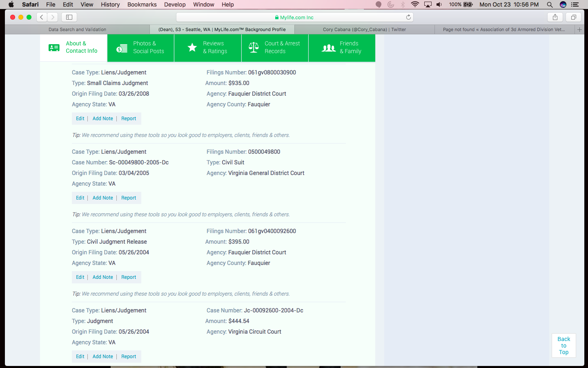
Task: Open the volume control in menu bar
Action: tap(439, 4)
